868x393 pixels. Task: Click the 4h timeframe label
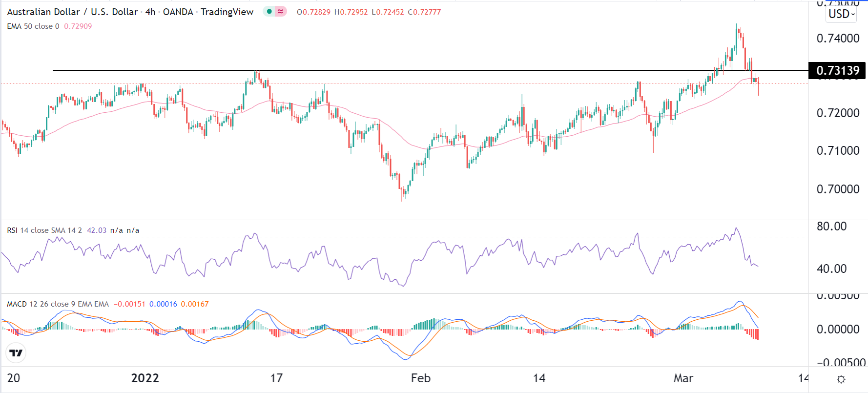point(150,12)
